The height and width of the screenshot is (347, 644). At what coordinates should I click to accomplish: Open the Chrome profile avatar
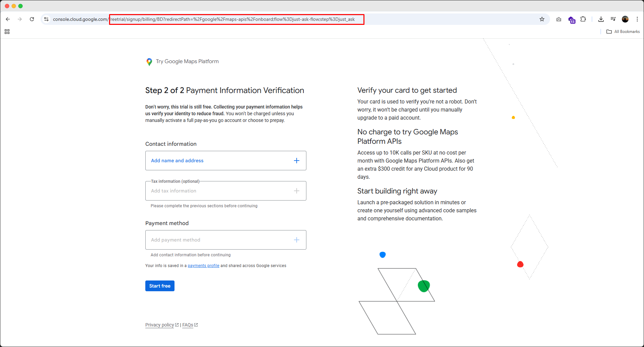pos(625,19)
